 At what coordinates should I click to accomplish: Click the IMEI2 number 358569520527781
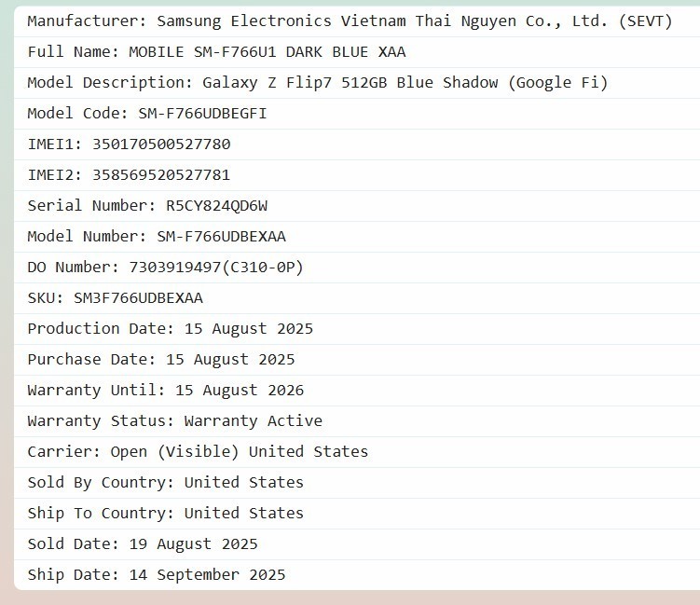(x=161, y=175)
